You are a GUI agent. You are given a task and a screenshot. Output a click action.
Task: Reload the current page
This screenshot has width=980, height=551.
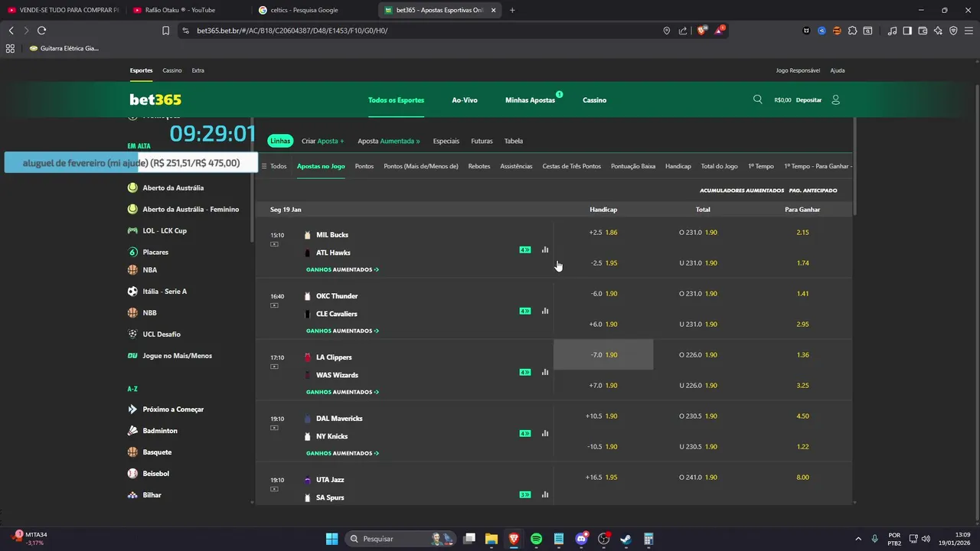[41, 31]
